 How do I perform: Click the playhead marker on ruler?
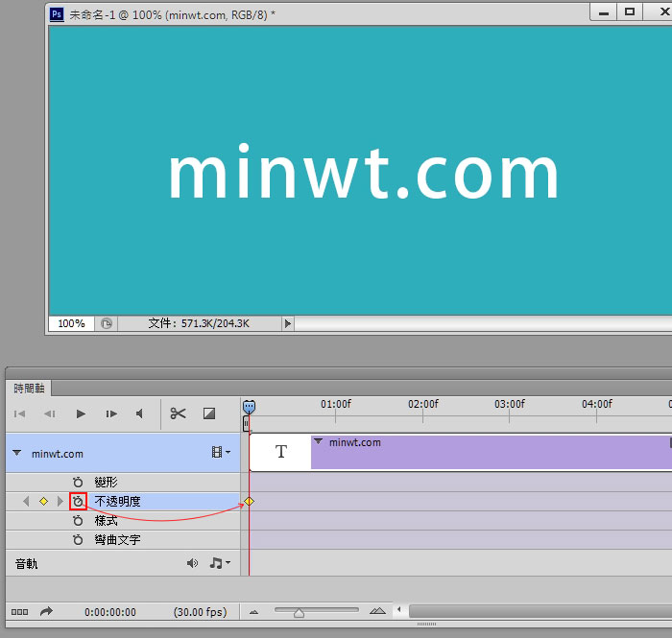click(249, 407)
